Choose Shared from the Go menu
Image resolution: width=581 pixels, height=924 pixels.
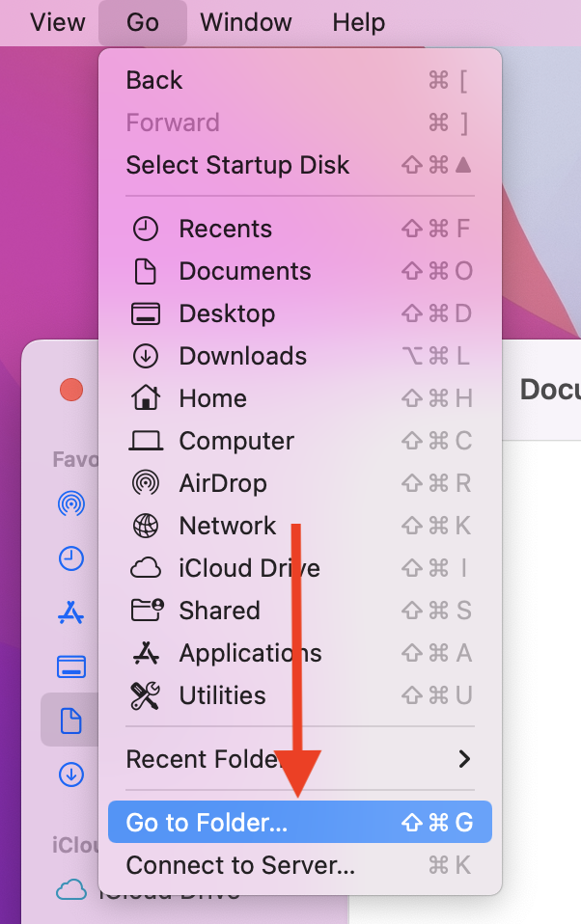pos(219,611)
